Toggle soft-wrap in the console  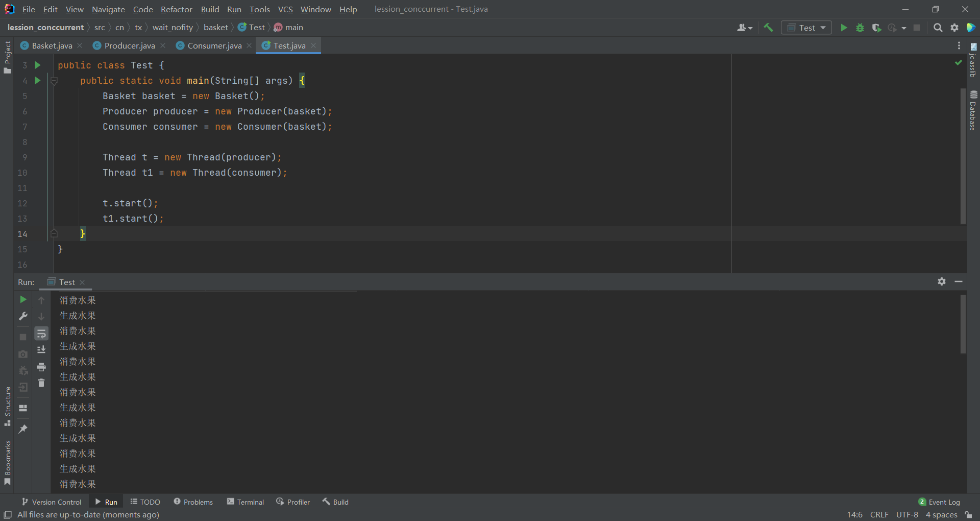pyautogui.click(x=41, y=334)
